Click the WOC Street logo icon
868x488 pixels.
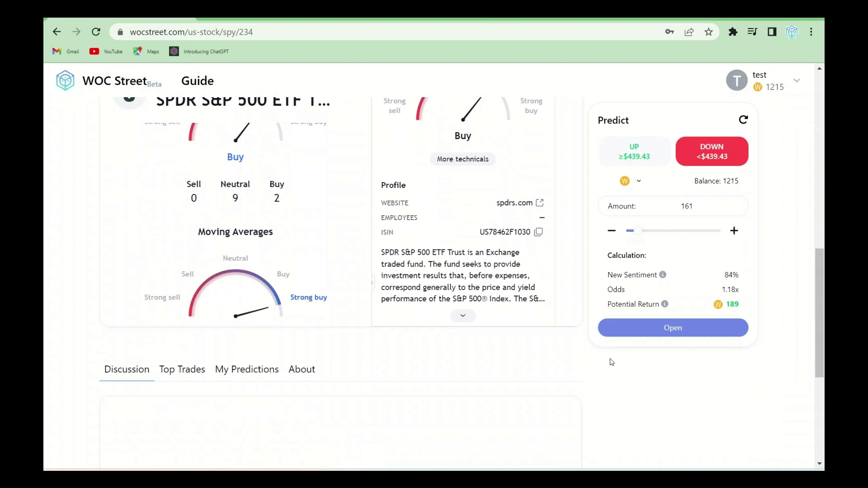[65, 80]
